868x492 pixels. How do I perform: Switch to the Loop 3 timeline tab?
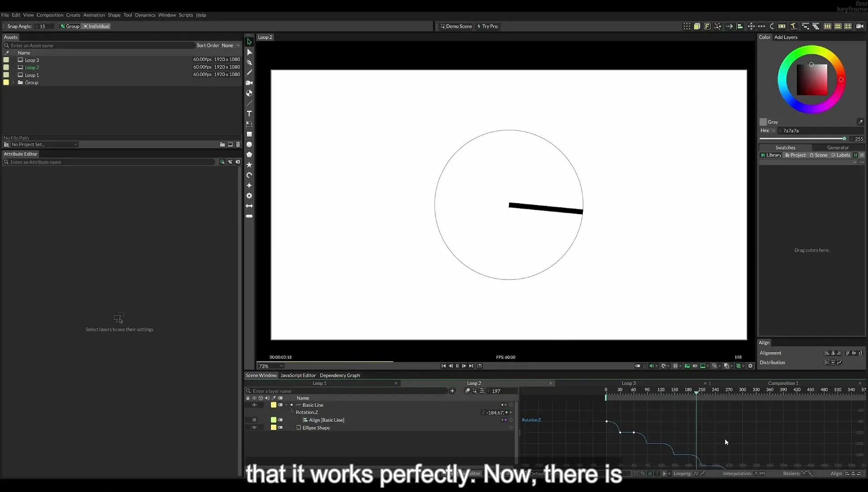(628, 383)
